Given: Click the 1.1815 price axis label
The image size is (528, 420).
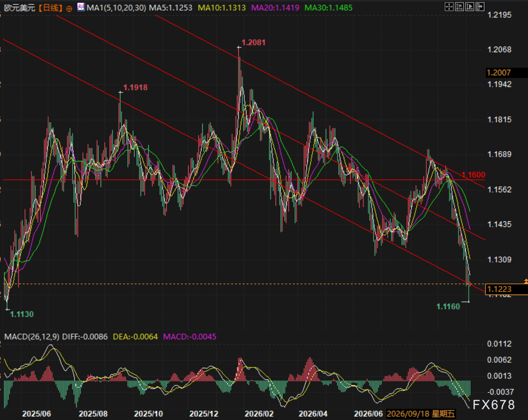Looking at the screenshot, I should (500, 119).
